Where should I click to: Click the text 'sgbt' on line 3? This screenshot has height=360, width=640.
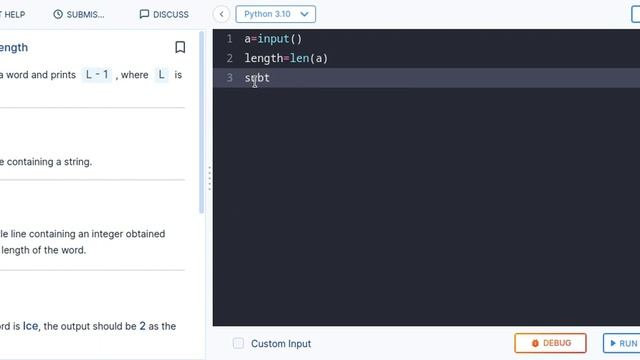(x=257, y=78)
